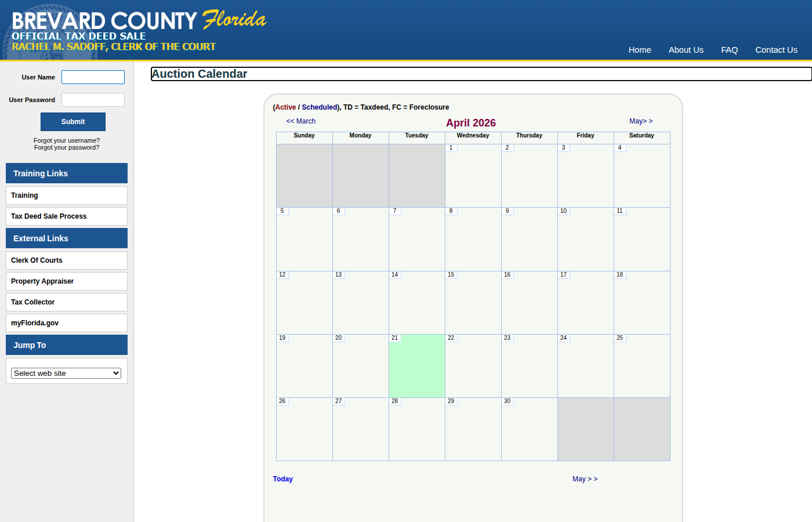
Task: Select the highlighted April 21 calendar cell
Action: (x=416, y=365)
